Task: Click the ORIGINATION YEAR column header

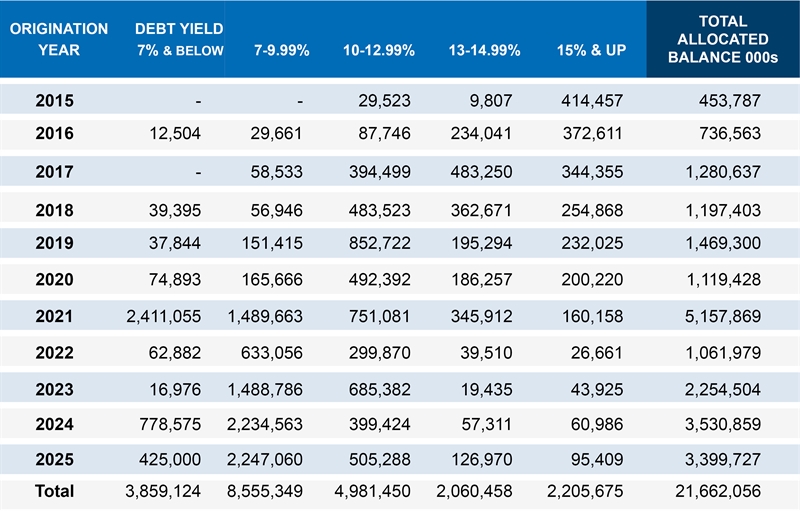Action: click(x=59, y=40)
